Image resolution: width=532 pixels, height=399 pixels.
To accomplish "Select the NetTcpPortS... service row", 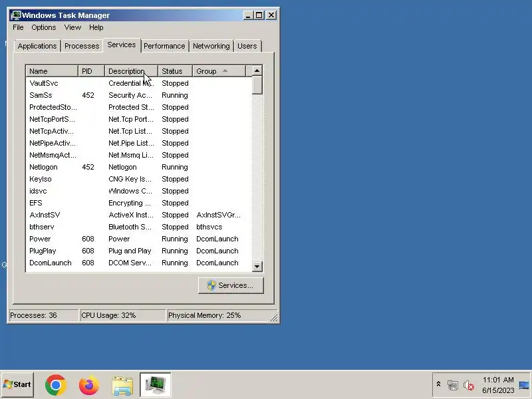I will pyautogui.click(x=139, y=119).
